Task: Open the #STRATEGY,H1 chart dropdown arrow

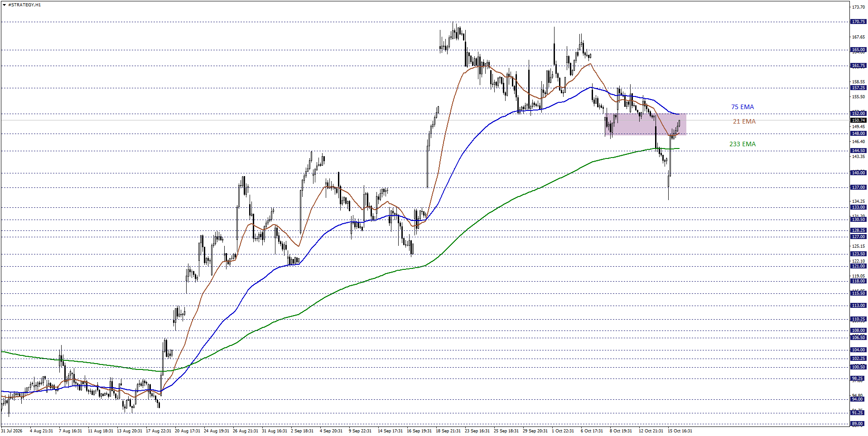Action: pos(4,5)
